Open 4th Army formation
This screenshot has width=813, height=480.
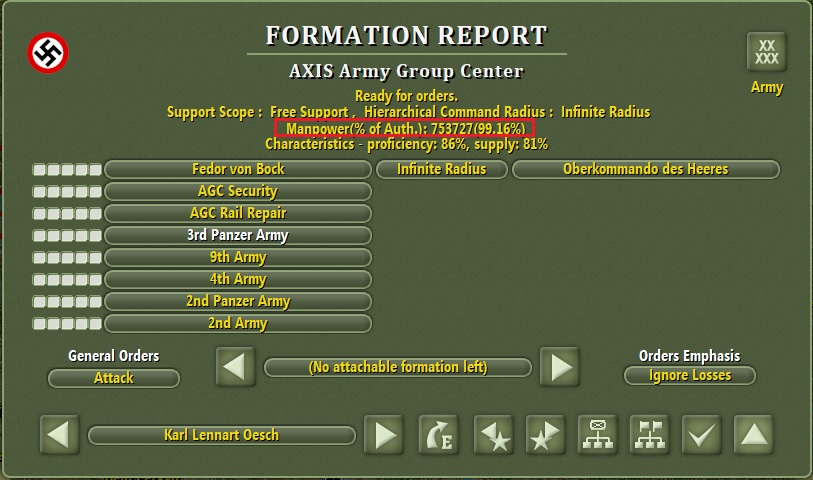point(238,279)
